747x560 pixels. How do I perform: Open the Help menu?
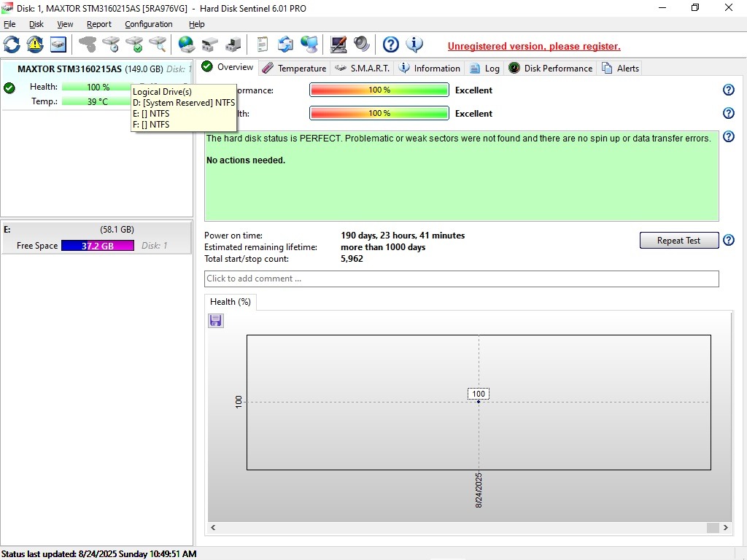click(197, 24)
